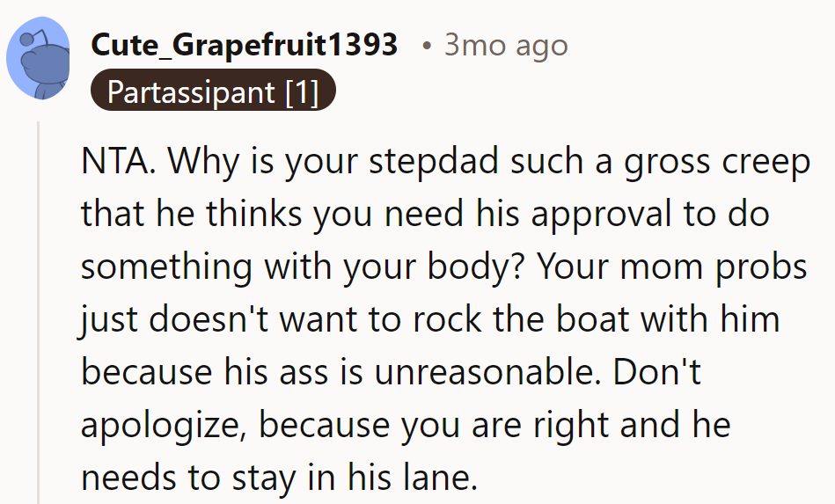Click the dot separator before the timestamp
835x504 pixels.
pyautogui.click(x=426, y=46)
